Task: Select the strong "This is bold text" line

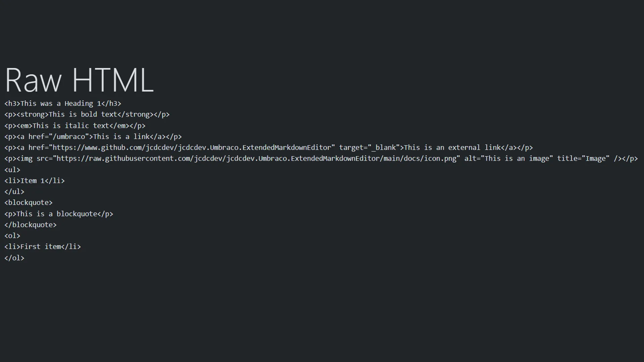Action: tap(87, 114)
